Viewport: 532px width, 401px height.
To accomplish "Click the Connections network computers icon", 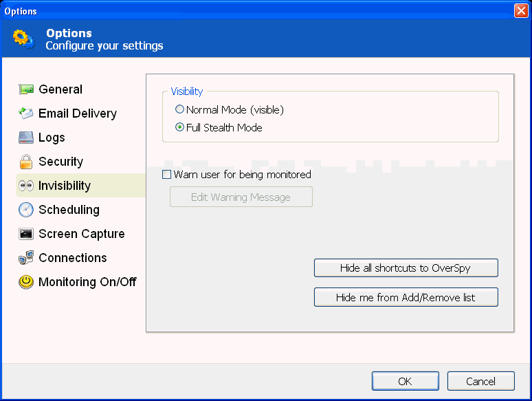I will (26, 258).
